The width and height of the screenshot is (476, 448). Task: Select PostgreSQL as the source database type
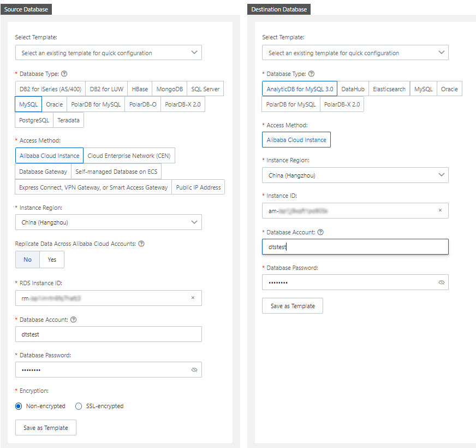33,120
